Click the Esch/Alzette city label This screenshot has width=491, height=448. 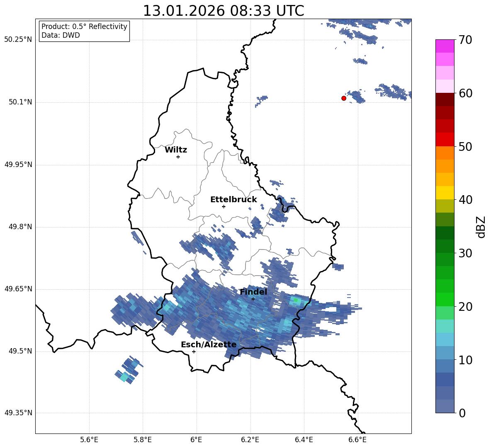[x=209, y=345]
